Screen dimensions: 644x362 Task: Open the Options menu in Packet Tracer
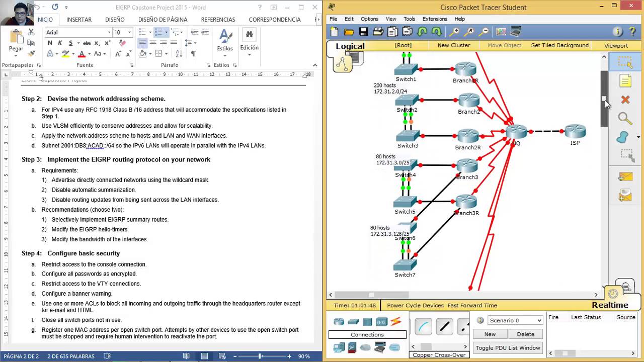tap(369, 19)
